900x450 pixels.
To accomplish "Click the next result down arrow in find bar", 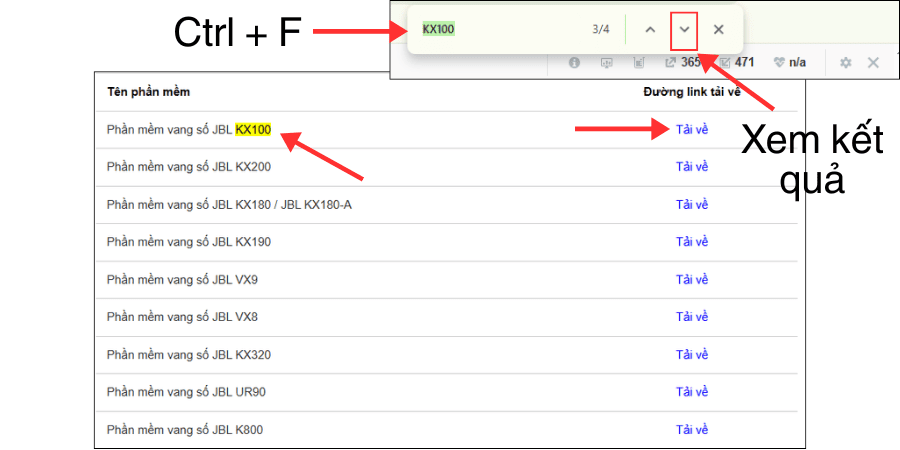I will coord(684,30).
